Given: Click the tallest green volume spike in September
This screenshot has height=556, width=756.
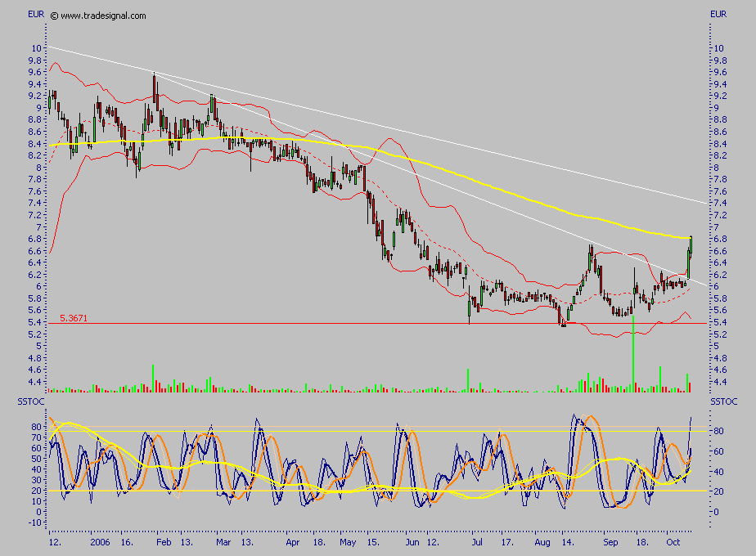Looking at the screenshot, I should [x=633, y=352].
